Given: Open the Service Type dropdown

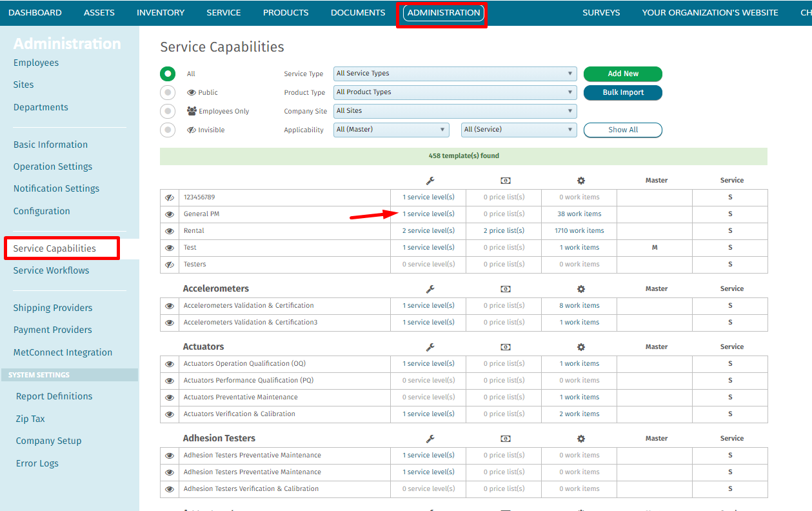Looking at the screenshot, I should [x=455, y=74].
